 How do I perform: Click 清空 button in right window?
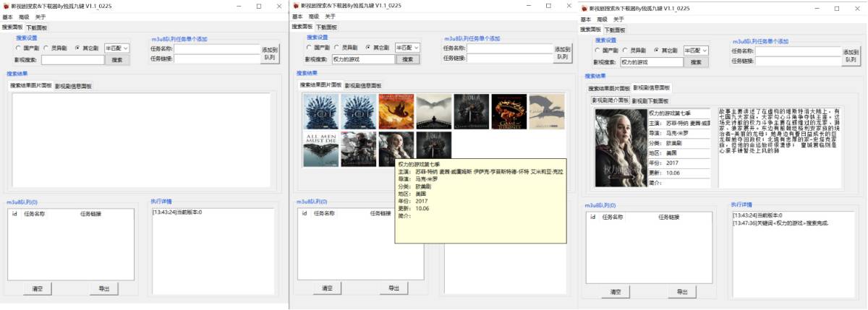(616, 291)
